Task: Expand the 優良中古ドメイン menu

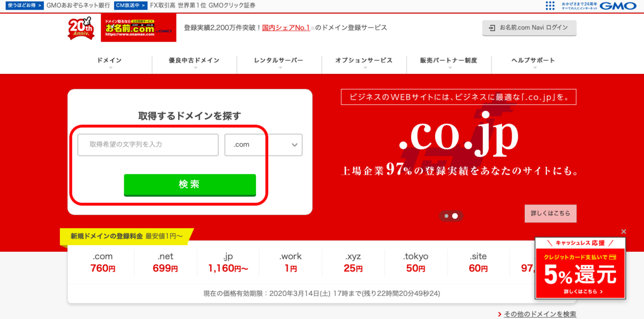Action: click(x=194, y=61)
